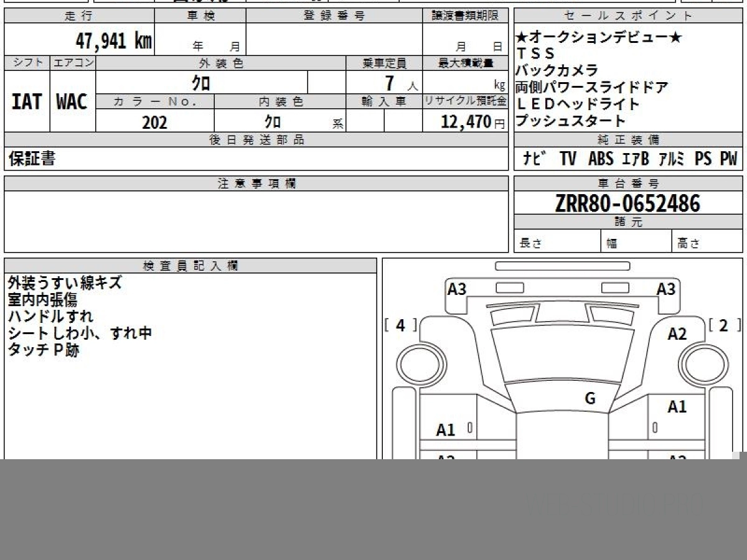Click the A2 damage mark beside [2]
This screenshot has width=747, height=560.
point(677,334)
